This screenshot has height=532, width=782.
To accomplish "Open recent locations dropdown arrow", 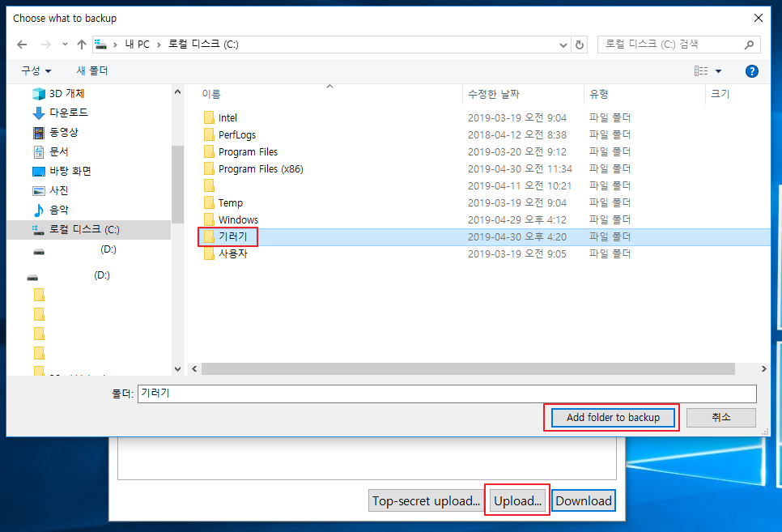I will [65, 45].
